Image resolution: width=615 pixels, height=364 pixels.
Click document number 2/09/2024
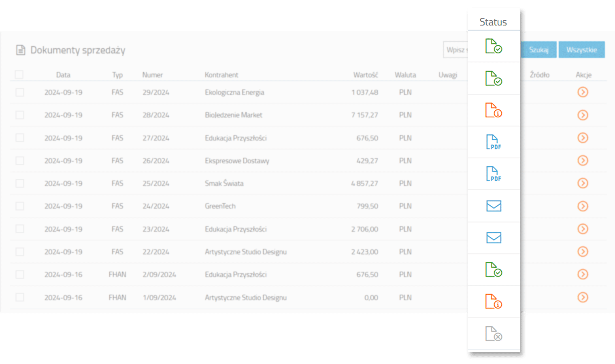pyautogui.click(x=160, y=275)
